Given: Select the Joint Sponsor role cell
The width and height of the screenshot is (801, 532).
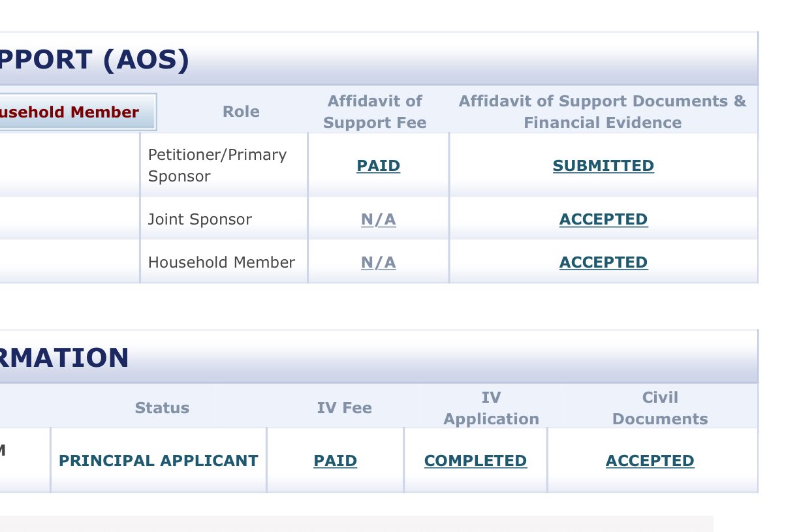Looking at the screenshot, I should tap(200, 219).
